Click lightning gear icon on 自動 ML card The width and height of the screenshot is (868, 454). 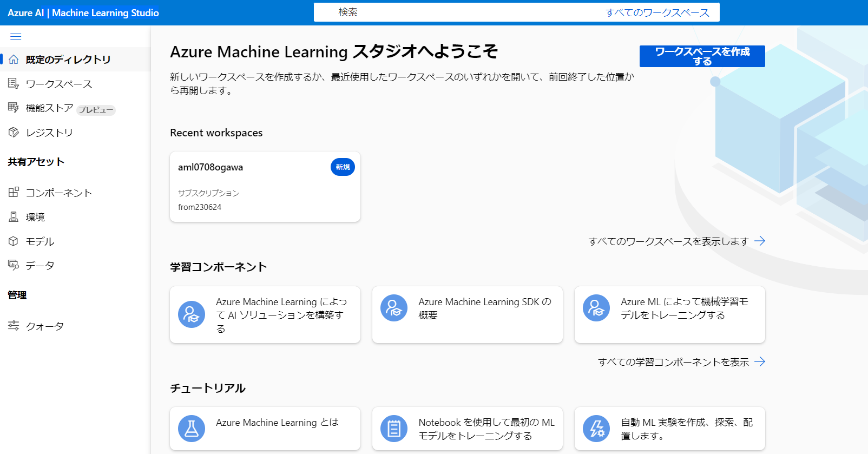596,429
